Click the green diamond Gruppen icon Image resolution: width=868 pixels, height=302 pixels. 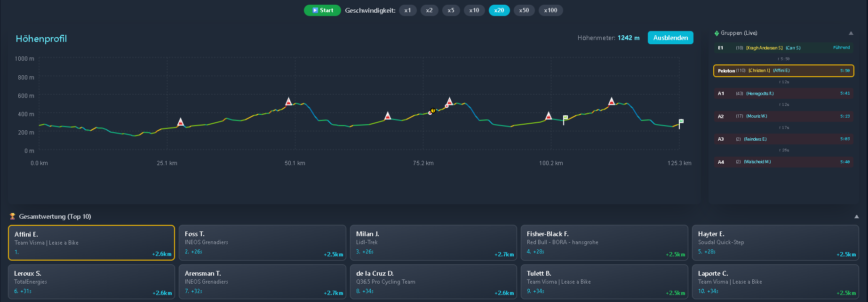point(717,33)
